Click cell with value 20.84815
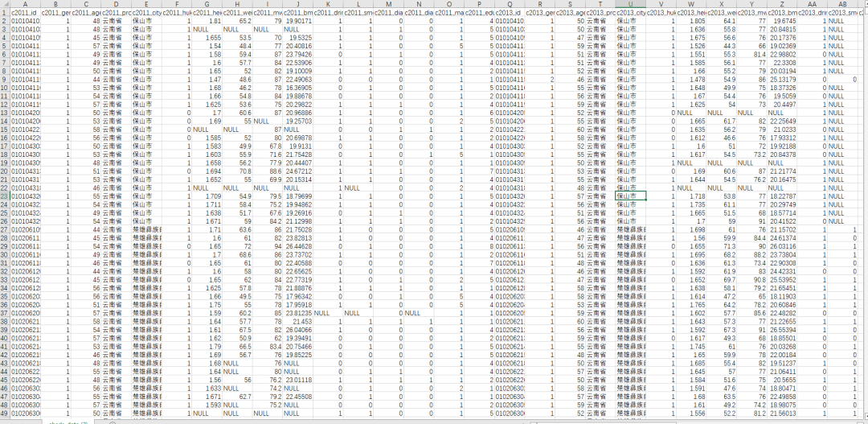Image resolution: width=868 pixels, height=424 pixels. 782,29
